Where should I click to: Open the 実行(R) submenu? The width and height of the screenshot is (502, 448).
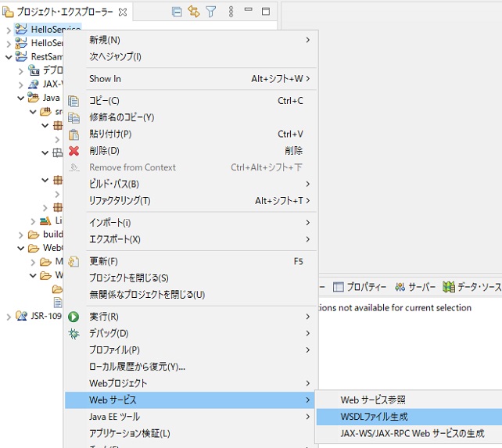(x=192, y=317)
